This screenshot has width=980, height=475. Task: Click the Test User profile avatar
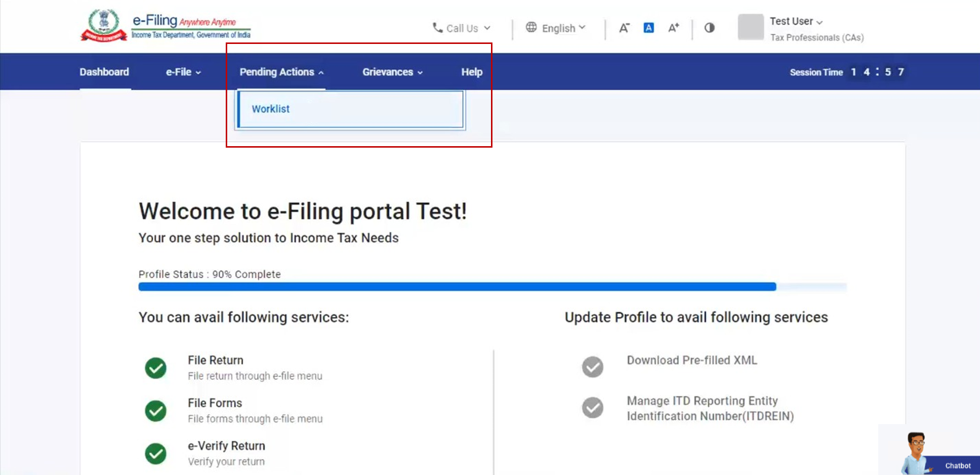click(x=750, y=27)
